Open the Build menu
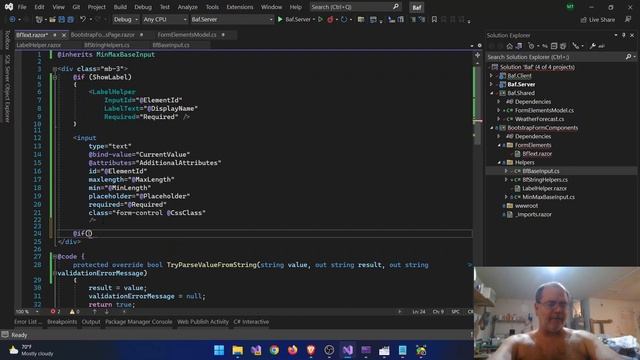The width and height of the screenshot is (640, 360). click(x=120, y=7)
